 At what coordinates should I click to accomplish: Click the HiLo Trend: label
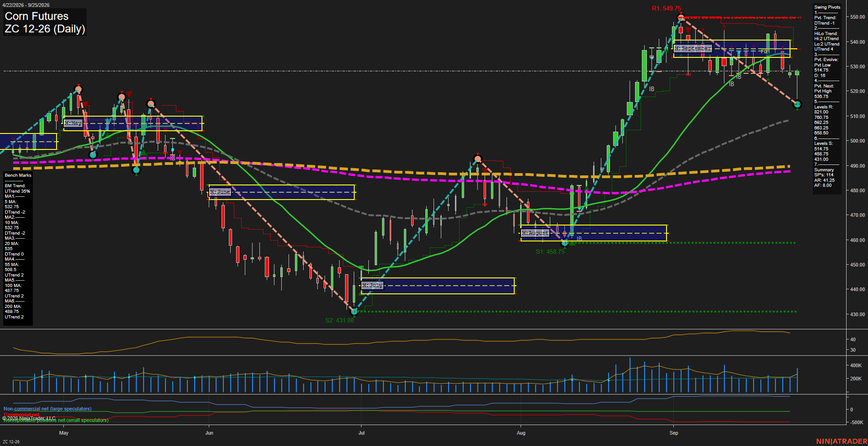pos(826,34)
